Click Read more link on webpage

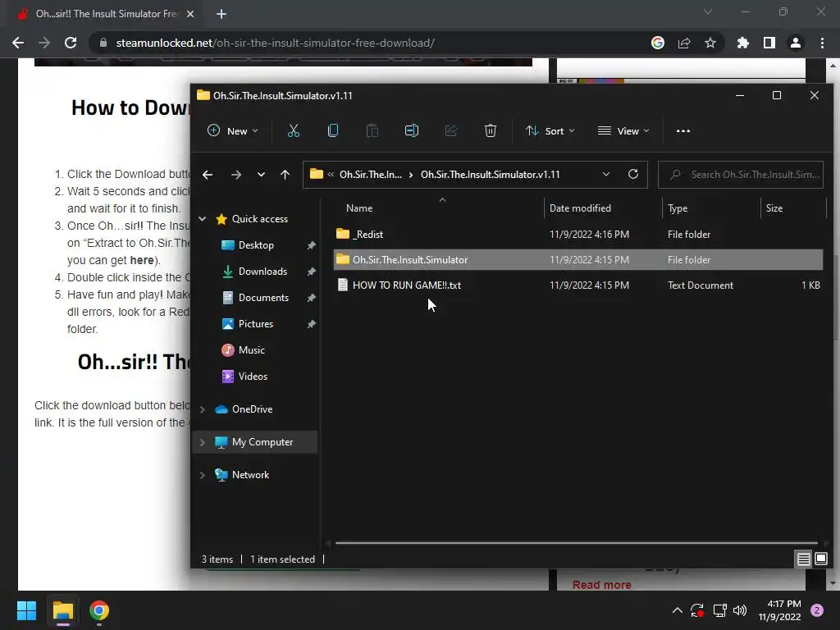click(x=601, y=585)
